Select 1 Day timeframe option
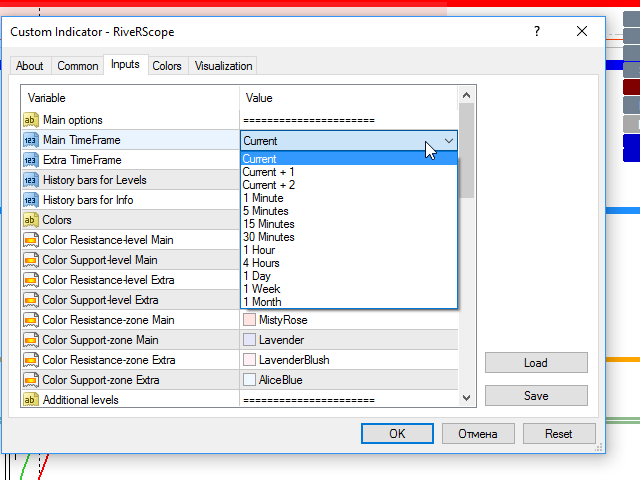Screen dimensions: 640x480 [x=349, y=276]
